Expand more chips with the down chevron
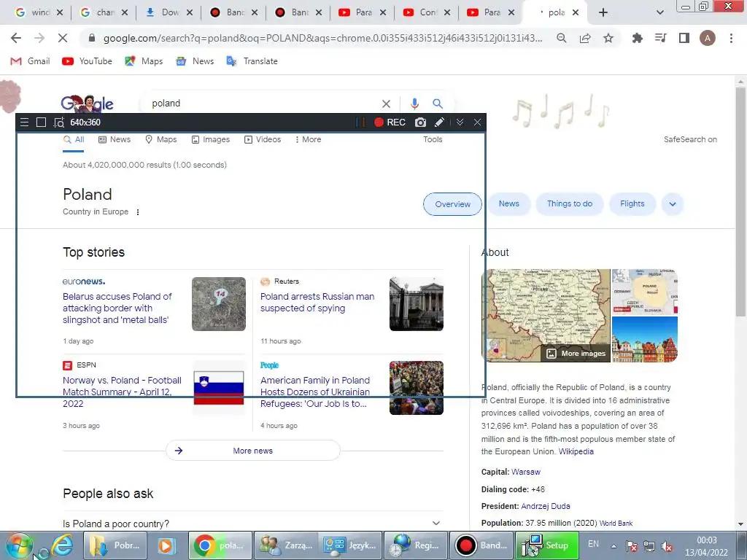This screenshot has width=747, height=560. point(672,204)
